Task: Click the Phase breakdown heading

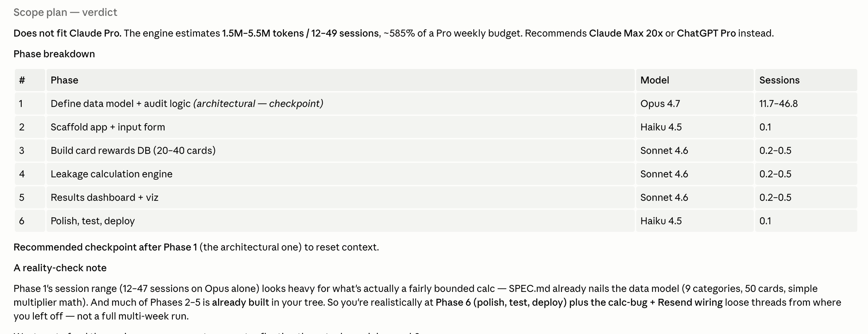Action: pyautogui.click(x=54, y=54)
